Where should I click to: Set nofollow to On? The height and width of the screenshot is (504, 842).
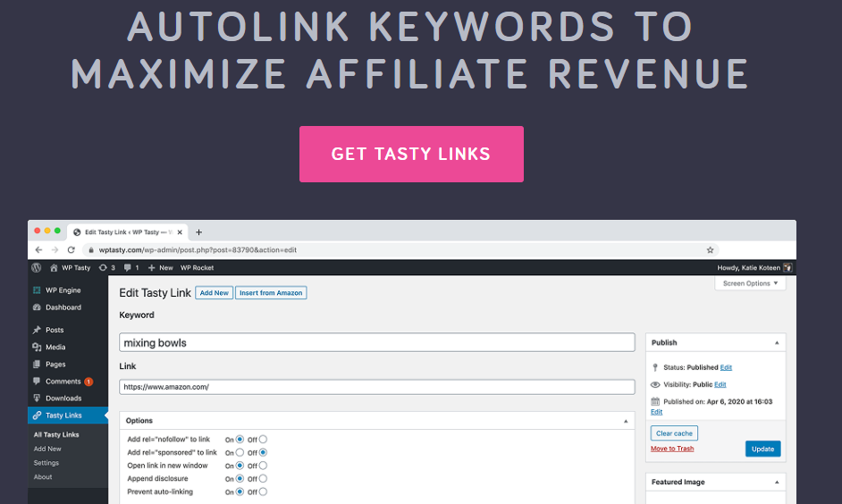240,440
